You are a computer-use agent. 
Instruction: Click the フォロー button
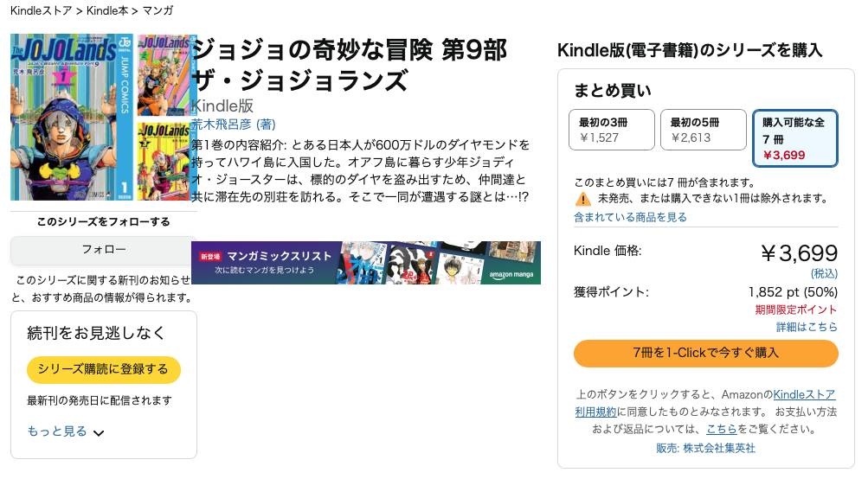[104, 250]
